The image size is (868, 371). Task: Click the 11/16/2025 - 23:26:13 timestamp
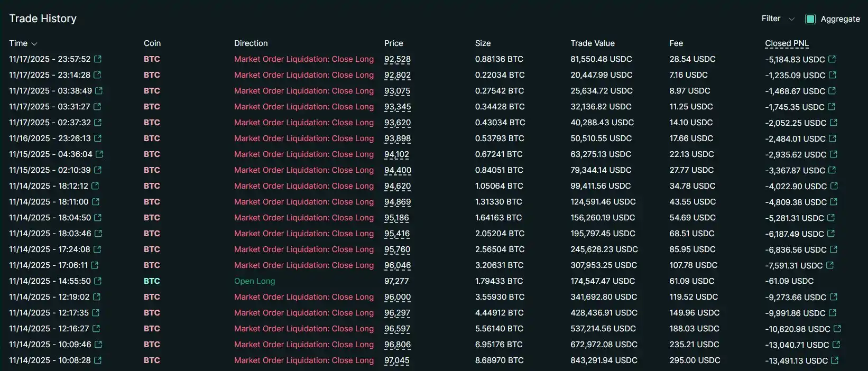click(x=50, y=138)
